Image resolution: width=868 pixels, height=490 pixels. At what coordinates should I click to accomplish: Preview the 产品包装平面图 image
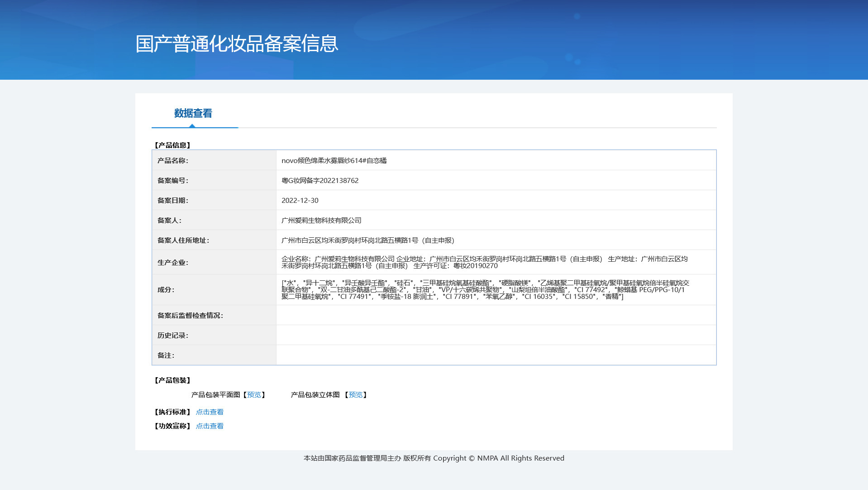coord(254,395)
